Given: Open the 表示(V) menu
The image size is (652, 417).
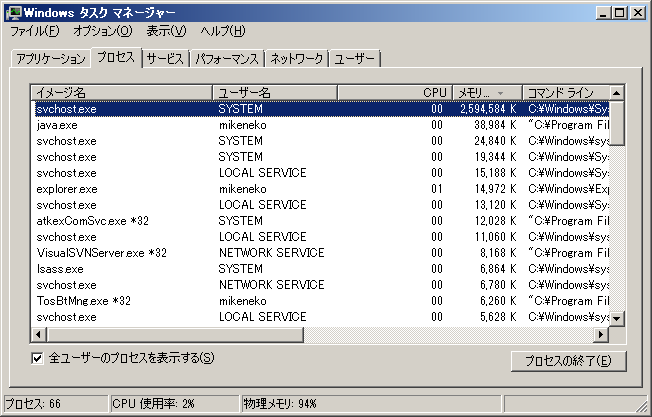Looking at the screenshot, I should coord(166,31).
